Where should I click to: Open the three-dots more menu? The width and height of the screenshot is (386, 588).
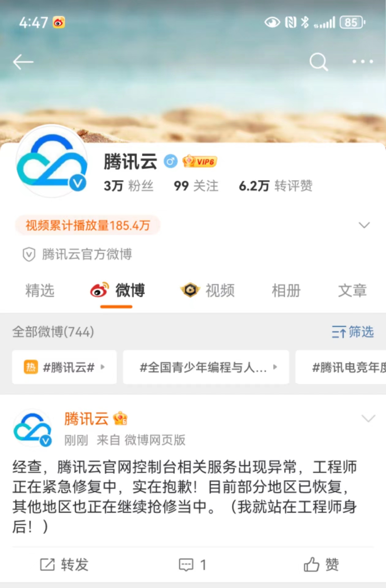tap(363, 62)
